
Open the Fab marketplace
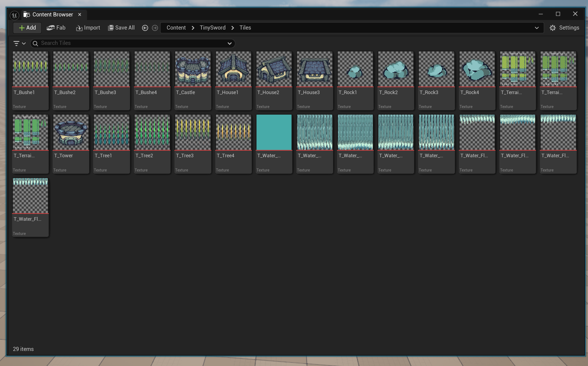pos(56,28)
